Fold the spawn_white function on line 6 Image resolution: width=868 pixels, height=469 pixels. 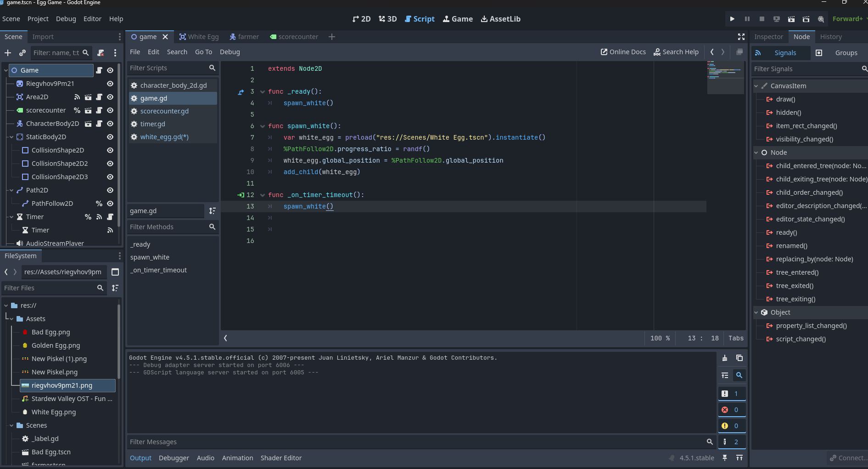coord(263,126)
